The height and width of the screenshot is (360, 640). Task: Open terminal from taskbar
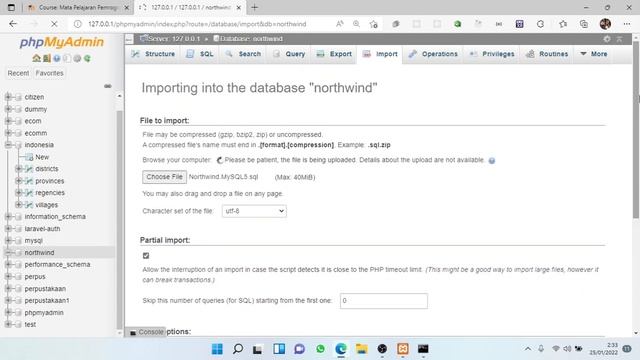point(423,349)
